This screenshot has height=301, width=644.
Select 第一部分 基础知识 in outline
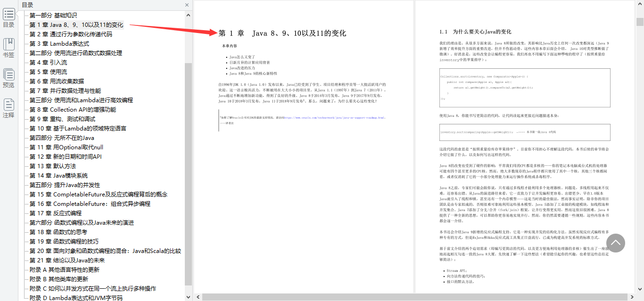point(53,15)
